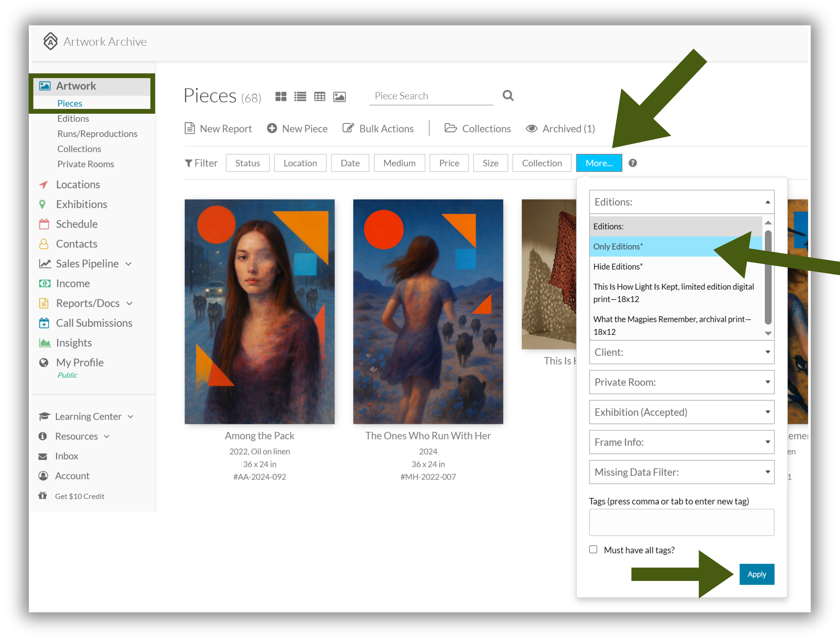Open the Client dropdown
This screenshot has height=639, width=840.
coord(682,352)
